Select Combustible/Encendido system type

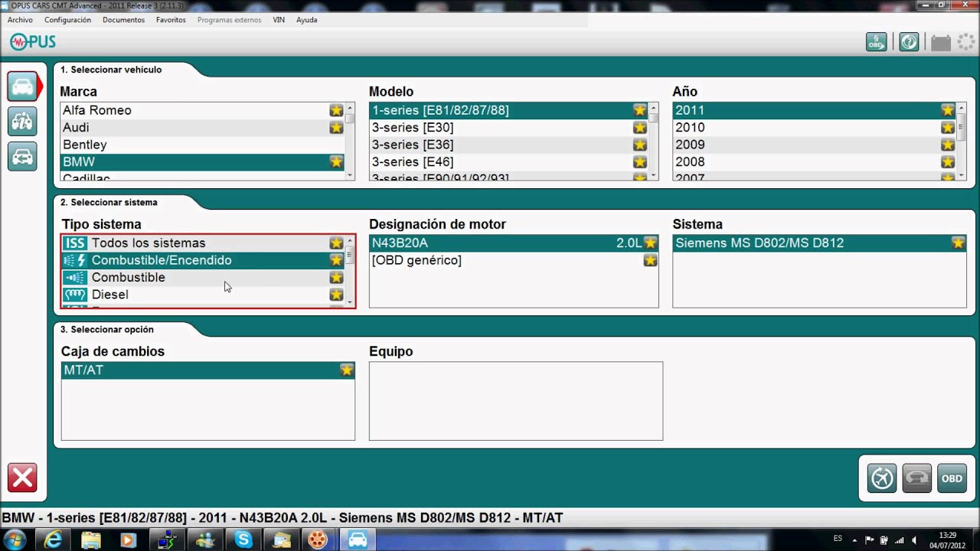pyautogui.click(x=203, y=260)
